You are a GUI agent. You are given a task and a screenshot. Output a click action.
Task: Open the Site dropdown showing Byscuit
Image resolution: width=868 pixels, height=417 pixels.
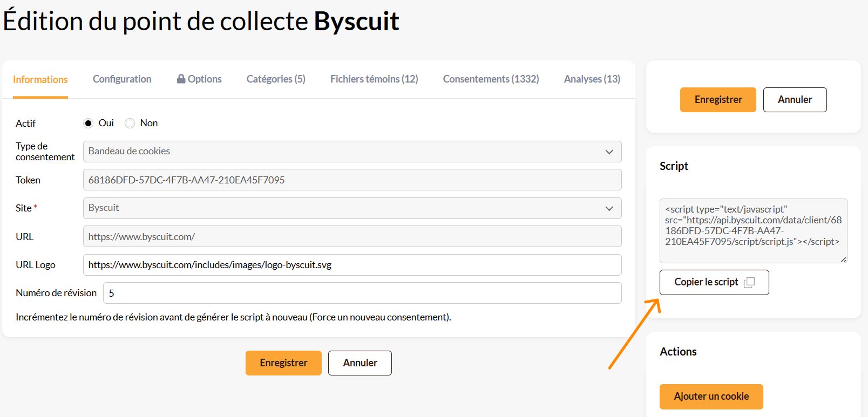pyautogui.click(x=352, y=208)
